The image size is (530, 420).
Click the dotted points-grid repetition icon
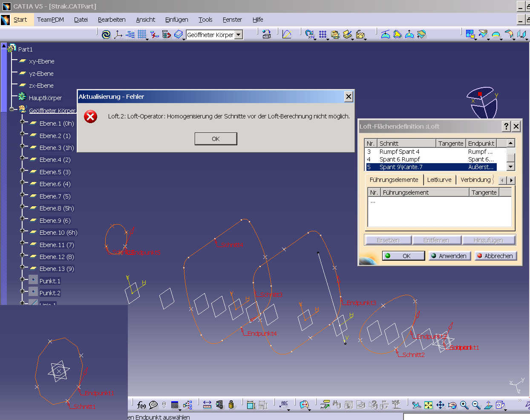pos(323,35)
